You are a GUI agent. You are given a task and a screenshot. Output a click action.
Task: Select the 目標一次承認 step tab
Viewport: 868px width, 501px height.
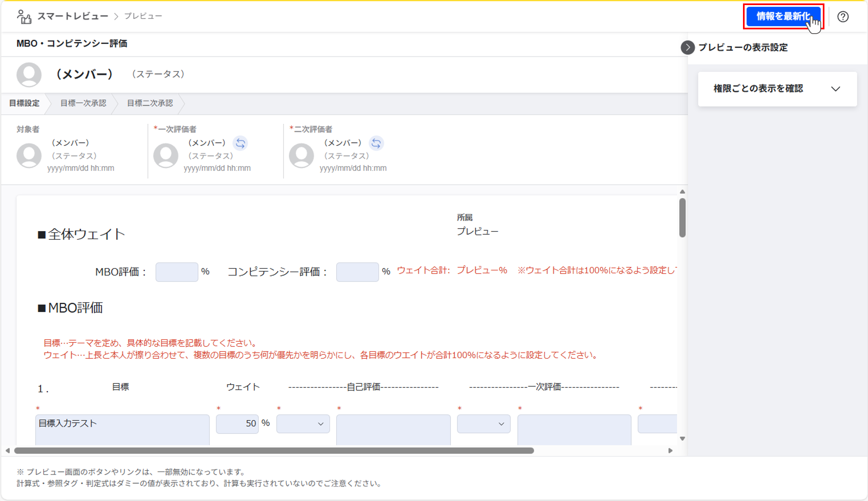tap(83, 103)
